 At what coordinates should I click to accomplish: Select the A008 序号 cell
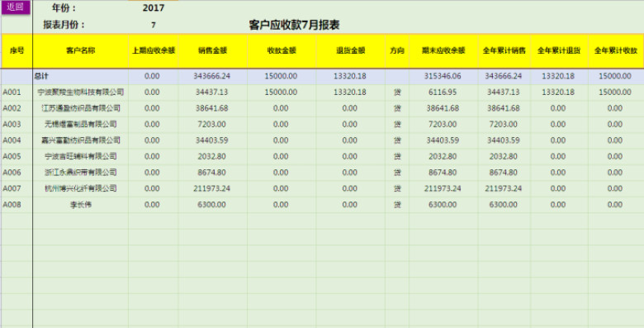pyautogui.click(x=17, y=205)
